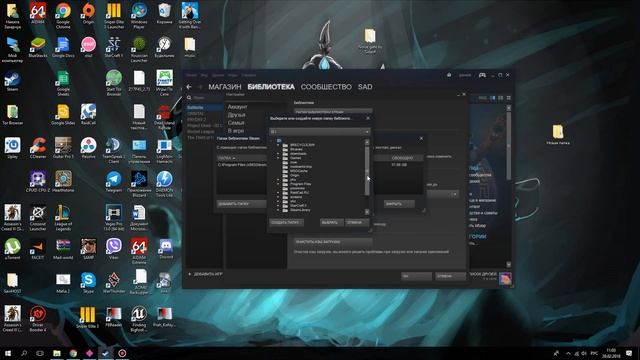Open the League of Legends shortcut

(63, 218)
